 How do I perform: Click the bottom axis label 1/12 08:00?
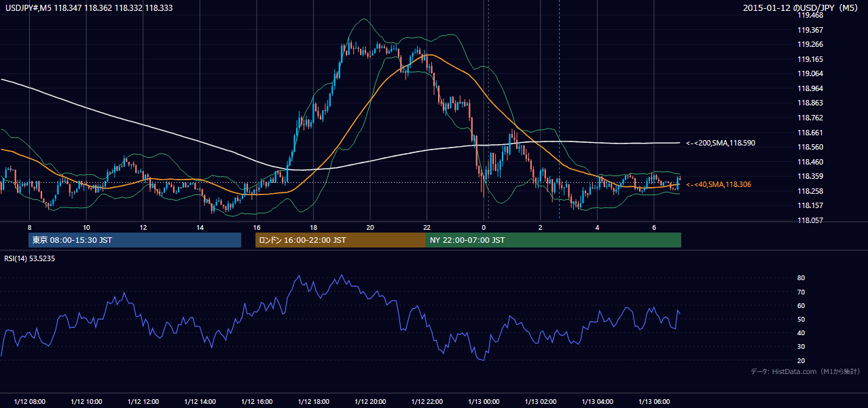(29, 401)
